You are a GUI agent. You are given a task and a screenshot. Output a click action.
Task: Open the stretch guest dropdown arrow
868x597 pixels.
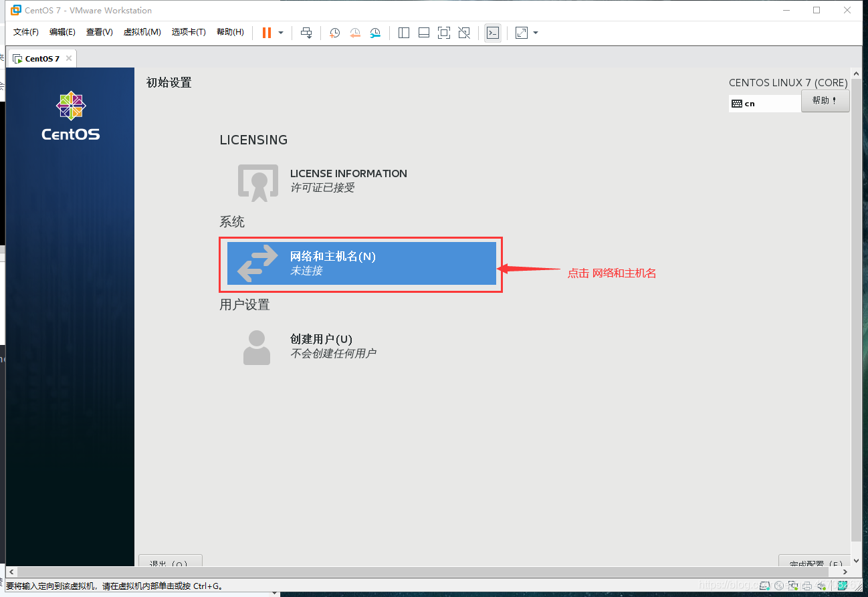[536, 33]
